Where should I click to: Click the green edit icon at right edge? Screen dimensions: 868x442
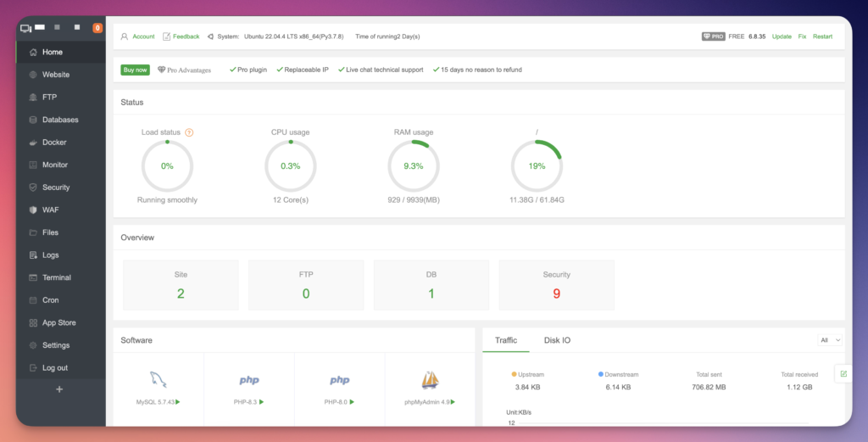[843, 373]
